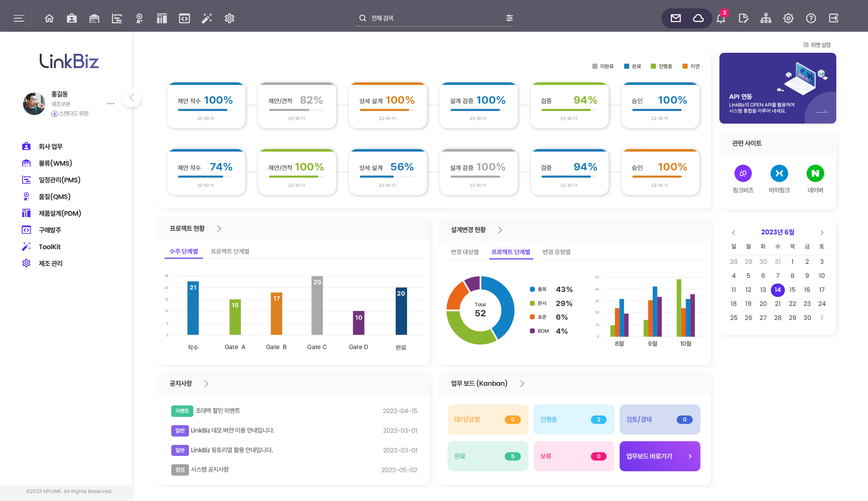The image size is (868, 501).
Task: Go to next month in calendar
Action: coord(822,232)
